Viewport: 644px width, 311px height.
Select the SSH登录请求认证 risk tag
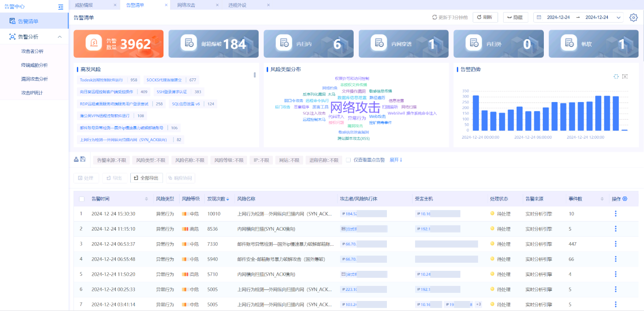pyautogui.click(x=179, y=92)
